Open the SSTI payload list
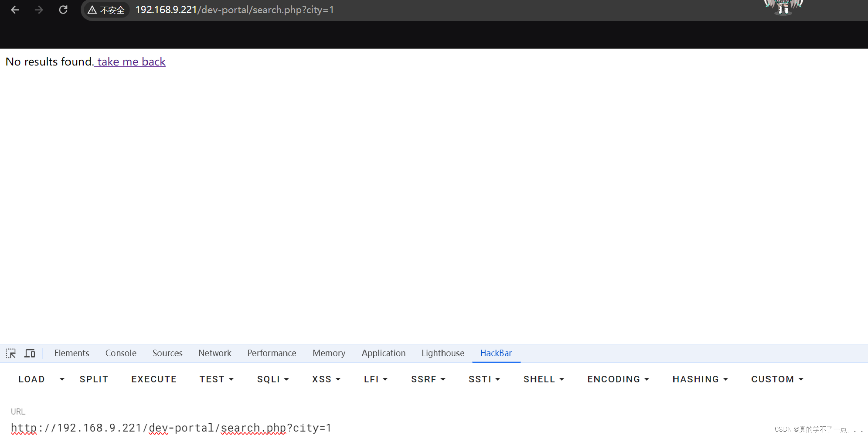 coord(484,379)
